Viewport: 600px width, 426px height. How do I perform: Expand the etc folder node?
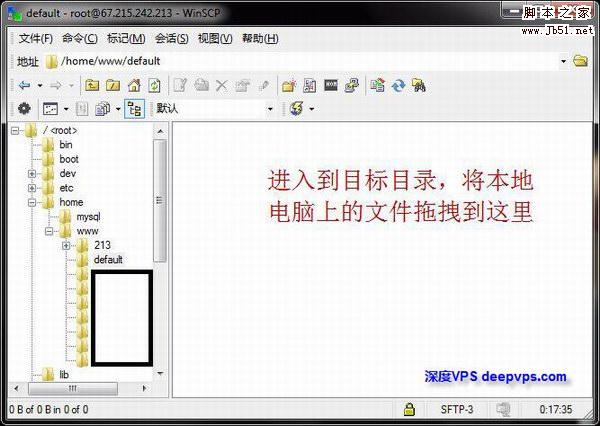click(x=32, y=188)
